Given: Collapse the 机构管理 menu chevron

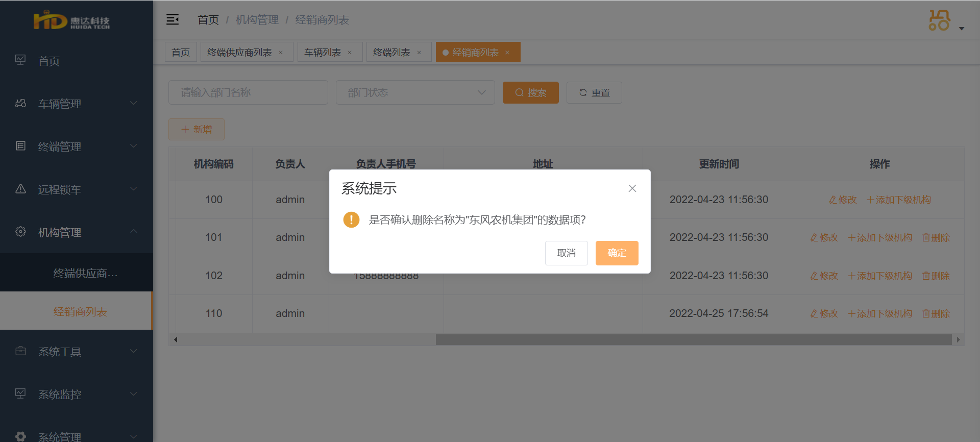Looking at the screenshot, I should [x=134, y=231].
